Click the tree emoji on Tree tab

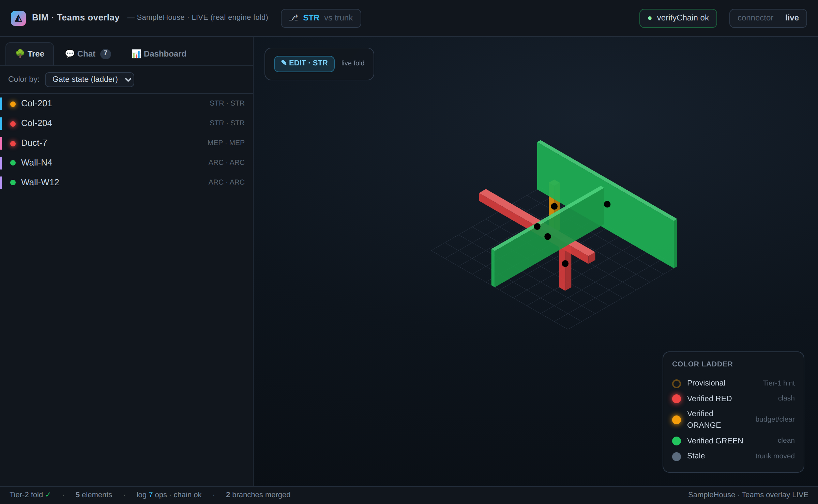[x=20, y=53]
